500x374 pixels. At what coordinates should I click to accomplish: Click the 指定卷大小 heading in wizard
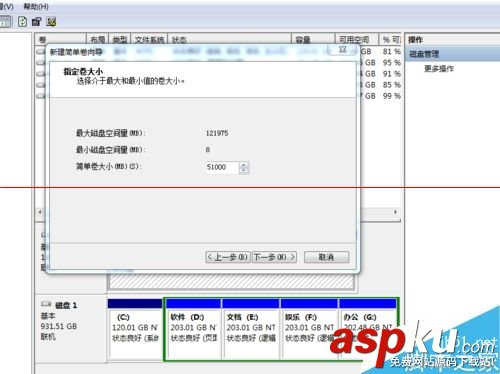(x=83, y=71)
